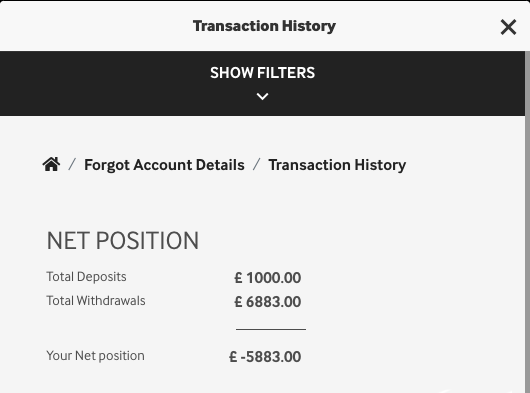
Task: Click the slash separator after the home icon
Action: 72,165
